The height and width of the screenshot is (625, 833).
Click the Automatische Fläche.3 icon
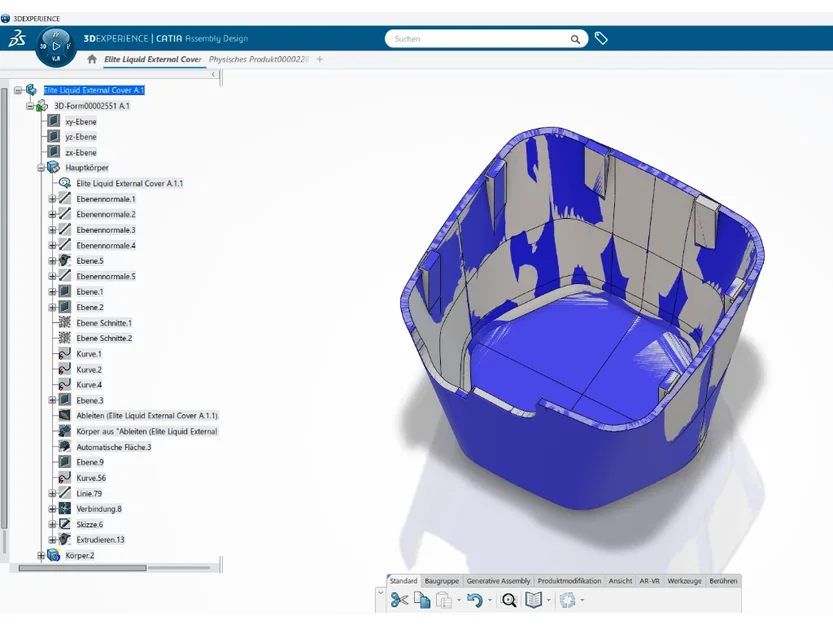pos(64,446)
